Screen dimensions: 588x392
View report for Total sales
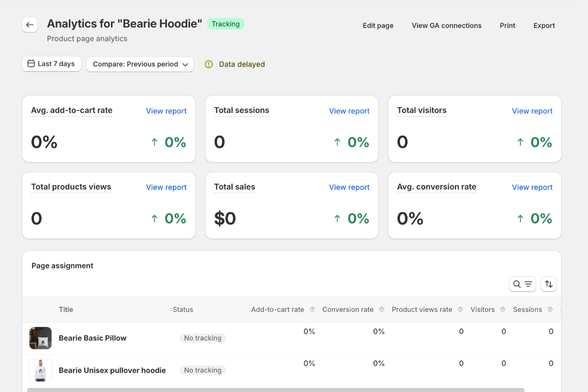click(349, 187)
